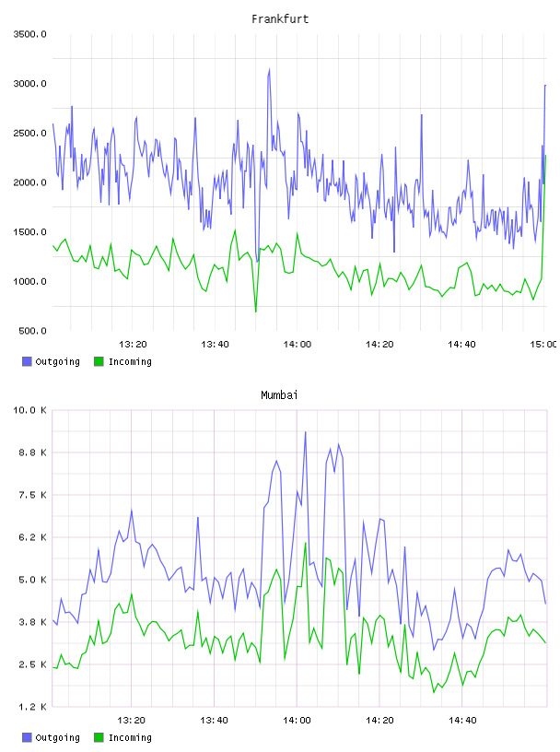Click the blue Outgoing swatch under Frankfurt
Image resolution: width=560 pixels, height=752 pixels.
click(x=27, y=361)
